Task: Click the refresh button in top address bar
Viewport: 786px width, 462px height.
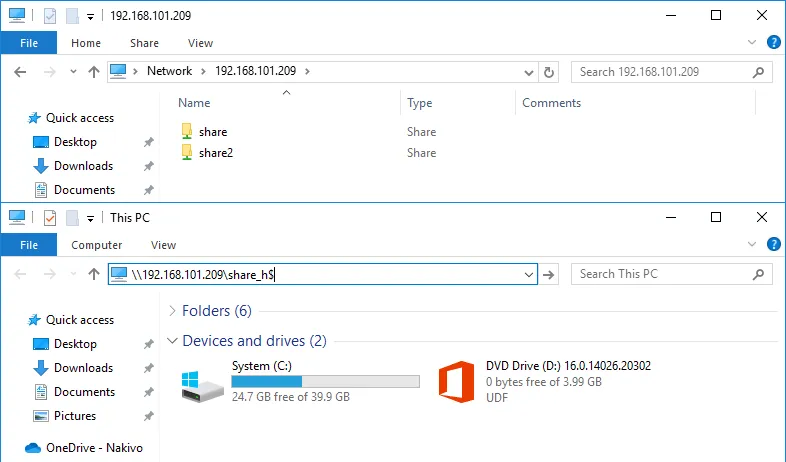Action: pos(548,72)
